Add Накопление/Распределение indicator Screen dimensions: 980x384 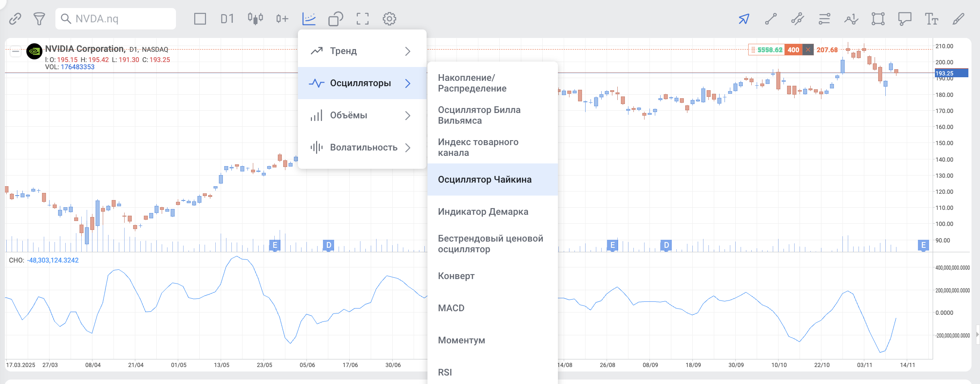[x=493, y=83]
